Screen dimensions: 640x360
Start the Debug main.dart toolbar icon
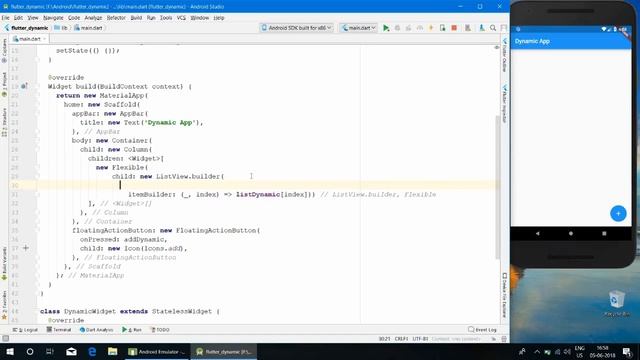tap(397, 28)
